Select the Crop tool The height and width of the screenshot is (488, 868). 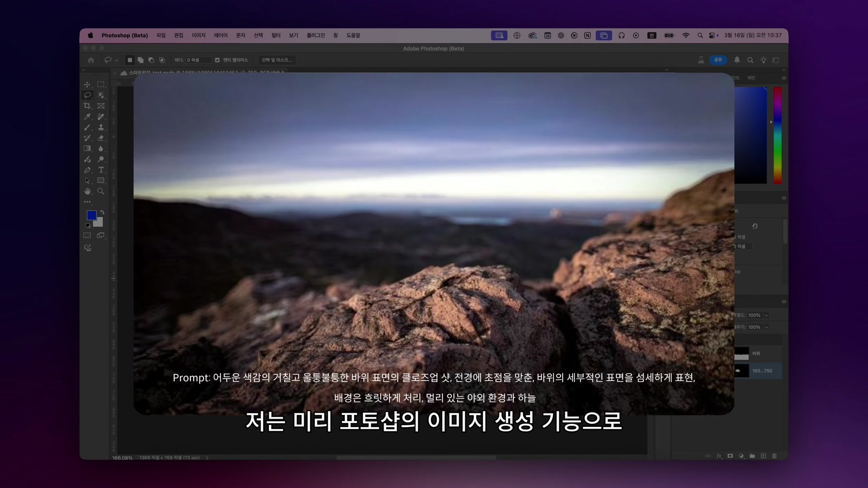tap(87, 106)
